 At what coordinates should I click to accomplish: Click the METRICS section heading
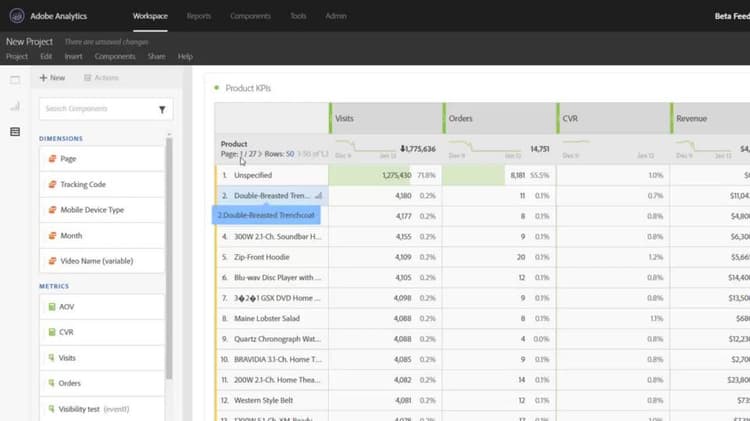54,286
